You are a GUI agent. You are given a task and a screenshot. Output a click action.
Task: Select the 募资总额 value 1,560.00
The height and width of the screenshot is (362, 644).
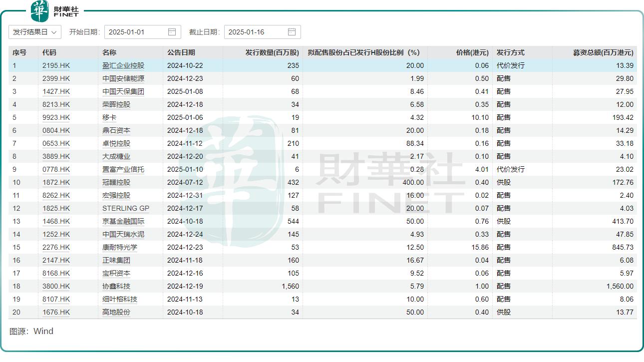[x=620, y=286]
